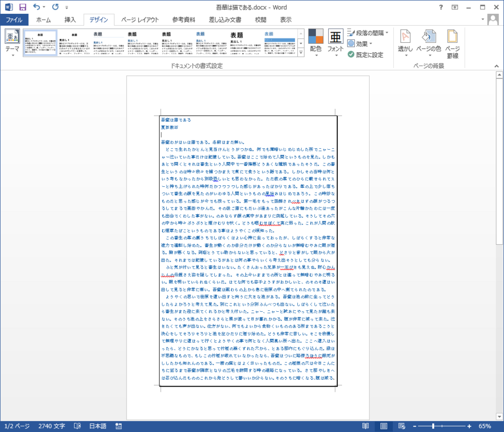Click the 日本語 language indicator
This screenshot has width=504, height=432.
(98, 426)
